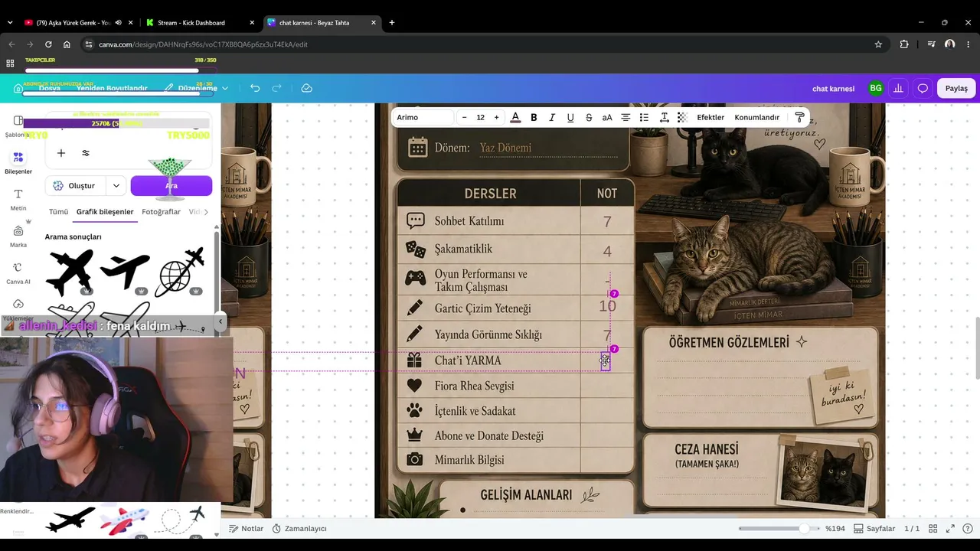Open the Zamanlayıcı timer
Image resolution: width=980 pixels, height=551 pixels.
click(299, 529)
